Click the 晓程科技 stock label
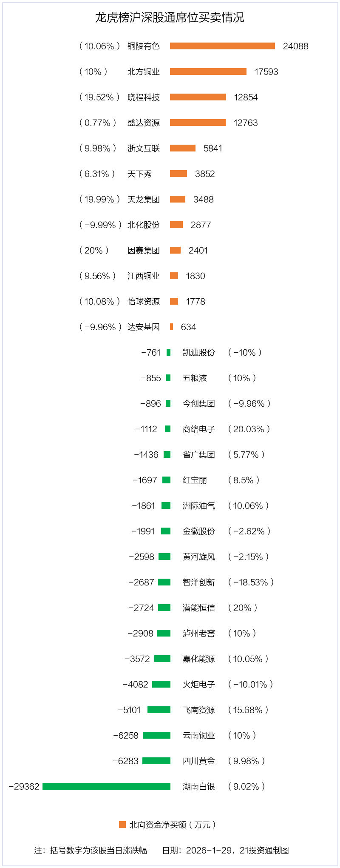Viewport: 340px width, 868px height. tap(144, 97)
